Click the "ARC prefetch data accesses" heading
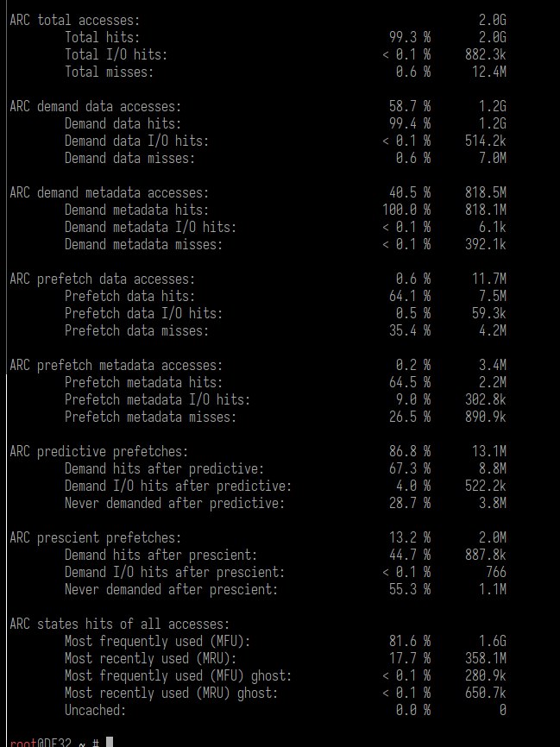 102,279
